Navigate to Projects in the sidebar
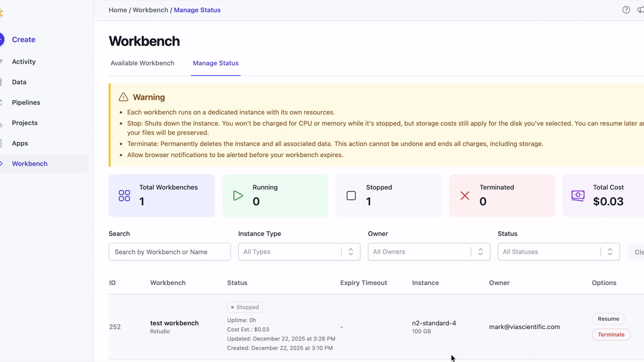The width and height of the screenshot is (644, 362). (x=25, y=123)
